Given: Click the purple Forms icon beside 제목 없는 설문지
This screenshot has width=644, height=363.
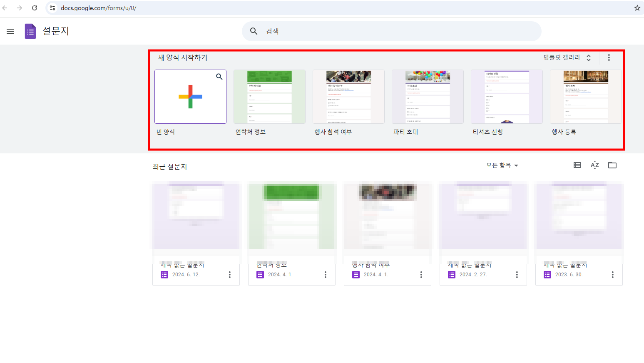Looking at the screenshot, I should coord(164,274).
